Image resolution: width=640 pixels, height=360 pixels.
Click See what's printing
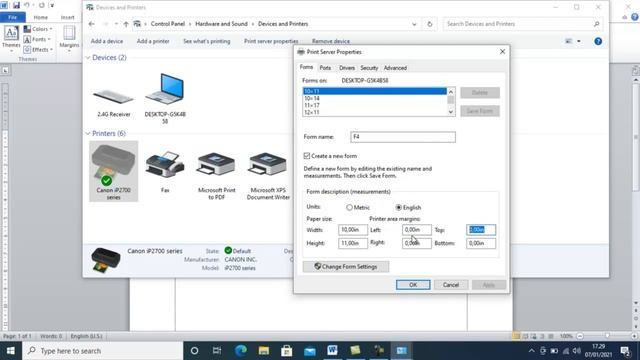pos(207,41)
